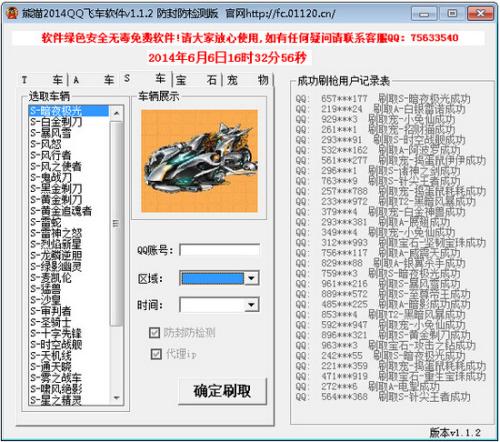Open the 区域 dropdown
The width and height of the screenshot is (500, 442).
click(x=252, y=278)
